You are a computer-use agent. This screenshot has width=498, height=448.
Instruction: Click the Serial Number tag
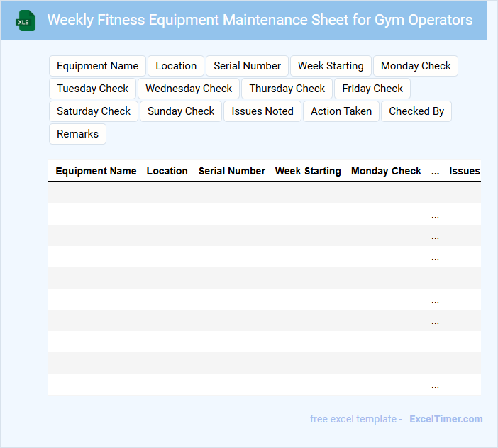[x=247, y=66]
